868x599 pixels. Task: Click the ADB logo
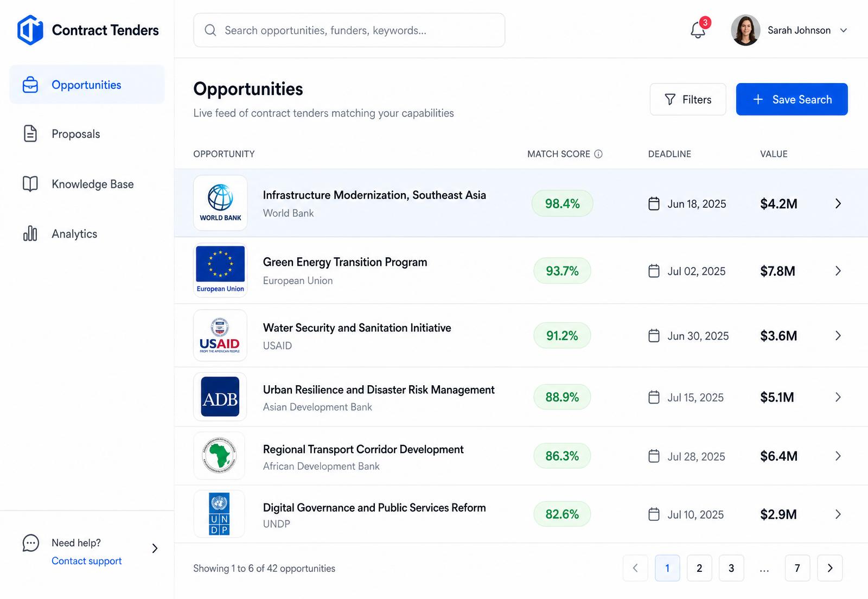220,397
